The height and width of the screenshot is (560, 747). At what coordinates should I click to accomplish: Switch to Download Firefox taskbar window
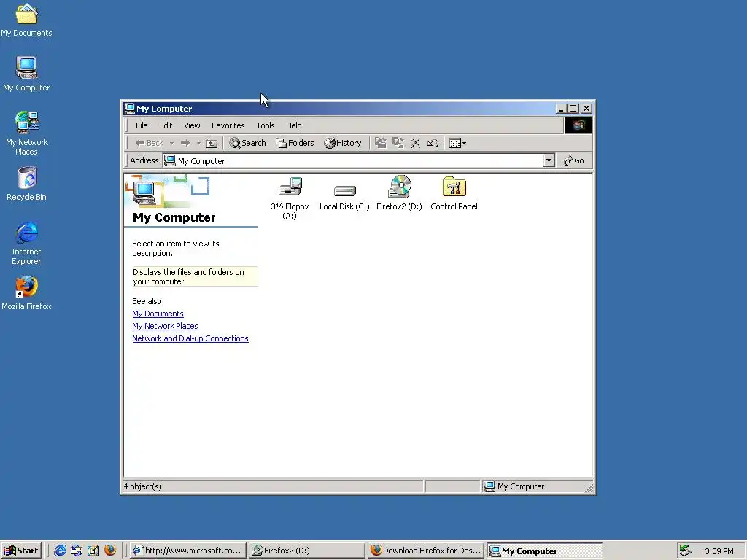click(426, 551)
